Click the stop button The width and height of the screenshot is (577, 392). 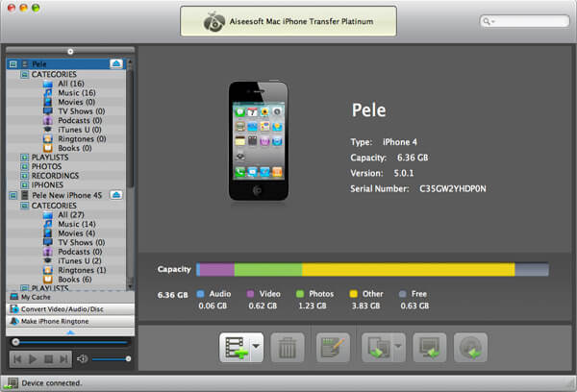pyautogui.click(x=48, y=359)
